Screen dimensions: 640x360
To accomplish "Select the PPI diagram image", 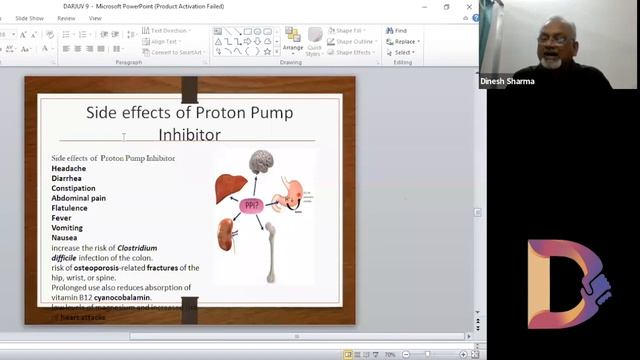I will 264,217.
